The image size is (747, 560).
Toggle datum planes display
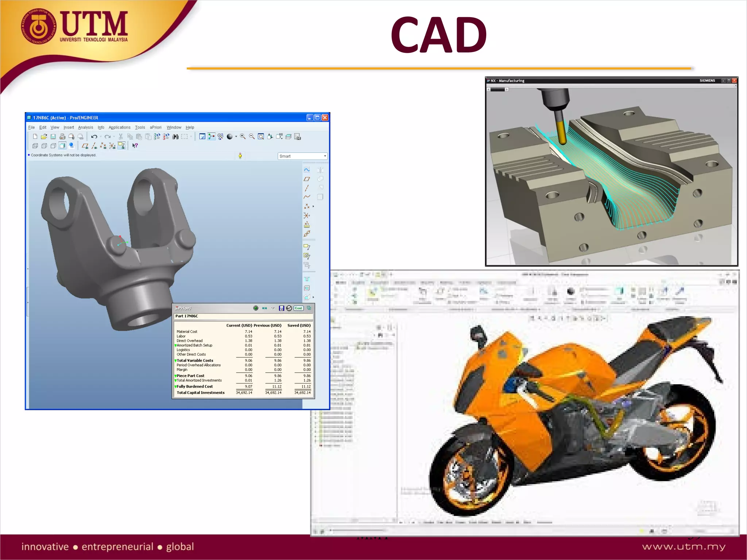tap(85, 146)
